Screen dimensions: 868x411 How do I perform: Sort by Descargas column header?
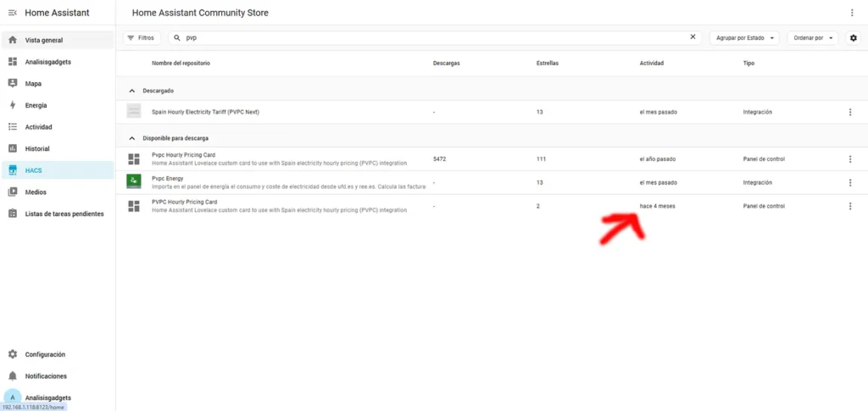446,63
